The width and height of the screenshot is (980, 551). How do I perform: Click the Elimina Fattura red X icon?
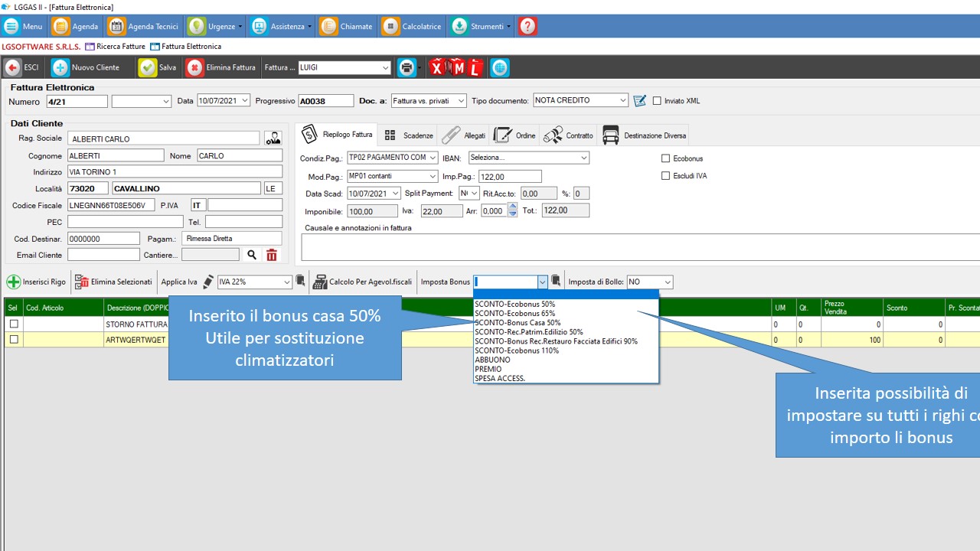coord(194,67)
